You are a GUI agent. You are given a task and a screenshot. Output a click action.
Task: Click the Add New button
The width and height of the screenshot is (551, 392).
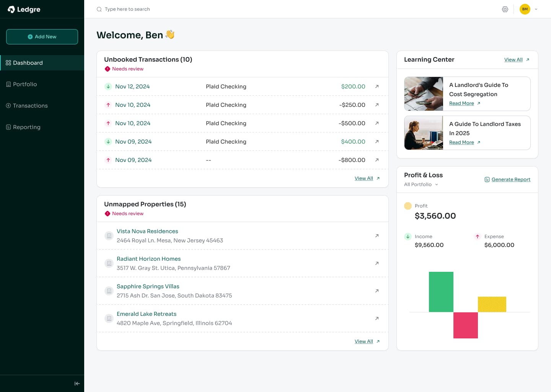[42, 37]
